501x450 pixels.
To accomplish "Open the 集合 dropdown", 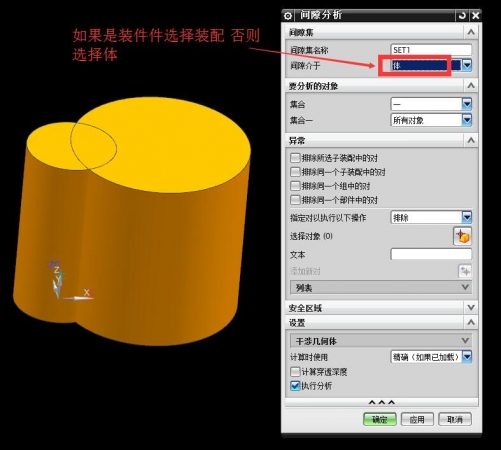I will [467, 104].
